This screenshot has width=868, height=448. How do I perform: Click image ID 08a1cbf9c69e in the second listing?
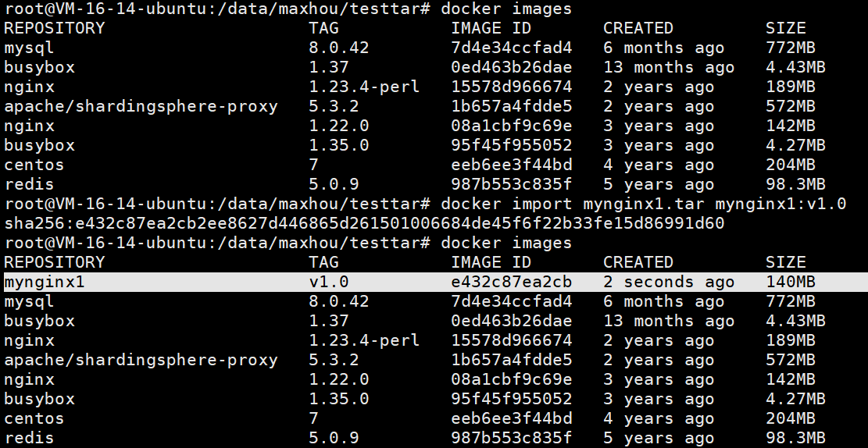(512, 379)
